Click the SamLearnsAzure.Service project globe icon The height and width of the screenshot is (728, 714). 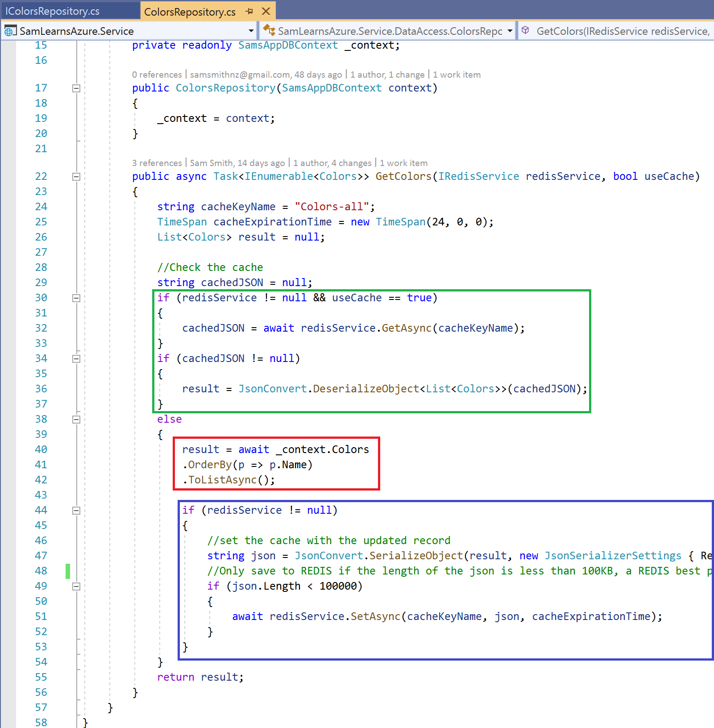(9, 31)
